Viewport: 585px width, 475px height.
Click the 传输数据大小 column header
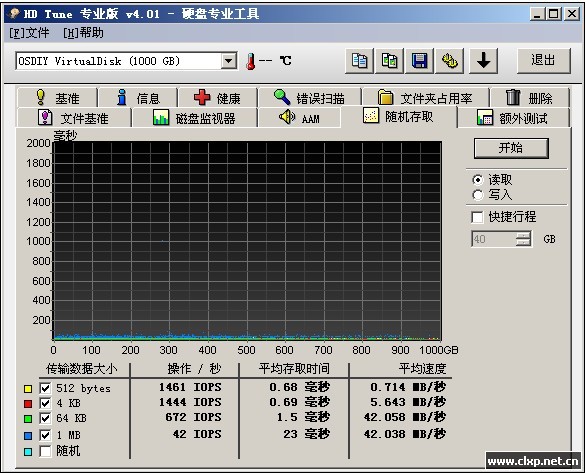82,369
